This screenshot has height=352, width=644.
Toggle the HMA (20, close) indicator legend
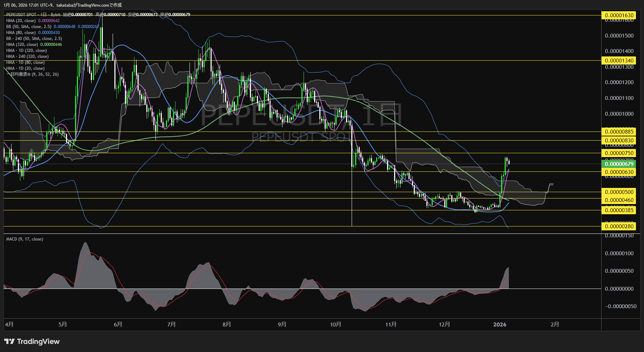(21, 21)
